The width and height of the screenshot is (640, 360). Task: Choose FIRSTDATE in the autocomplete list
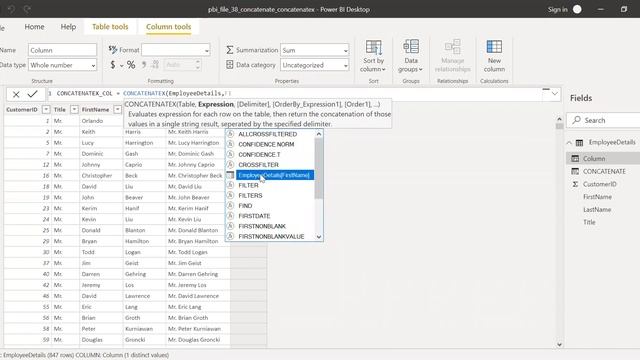(x=254, y=216)
